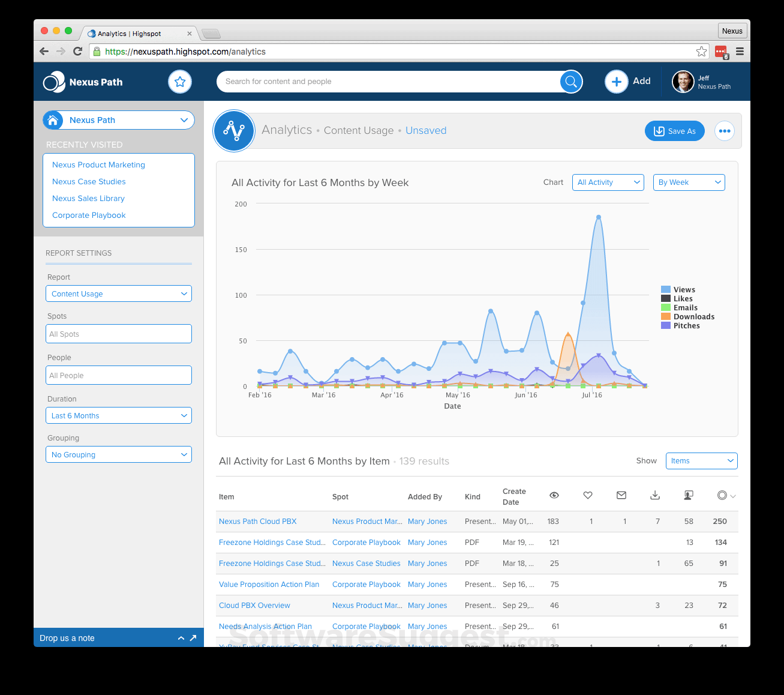This screenshot has width=784, height=695.
Task: Click Jeff's profile avatar thumbnail
Action: (x=683, y=82)
